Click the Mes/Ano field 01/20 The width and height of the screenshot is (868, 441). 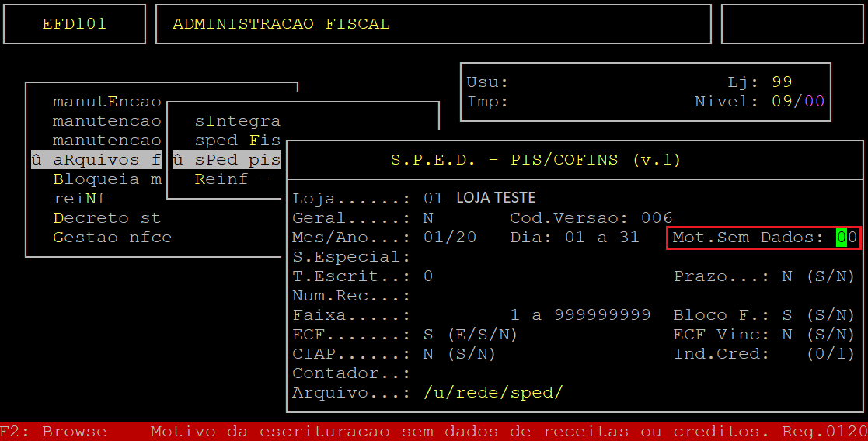coord(450,238)
